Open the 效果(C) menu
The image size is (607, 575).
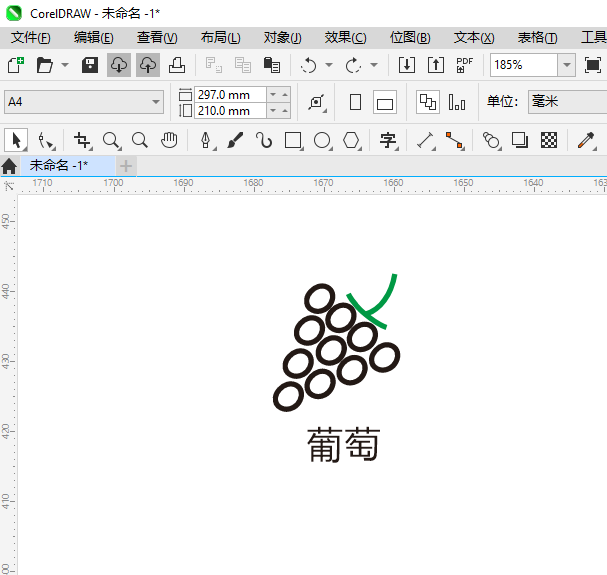(345, 38)
